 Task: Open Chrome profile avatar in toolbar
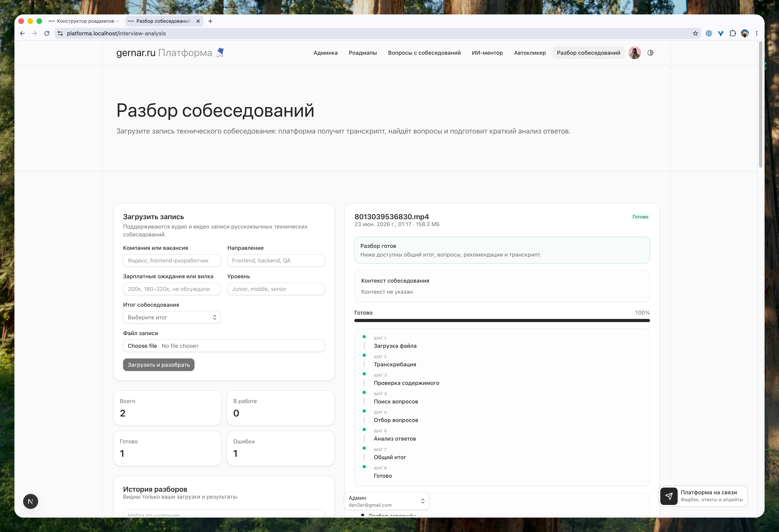coord(745,34)
